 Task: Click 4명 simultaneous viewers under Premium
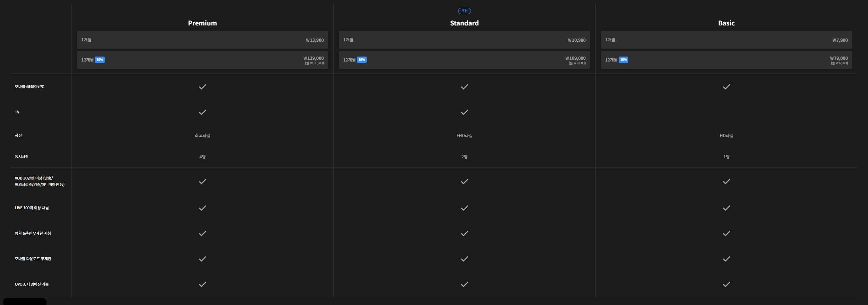202,157
